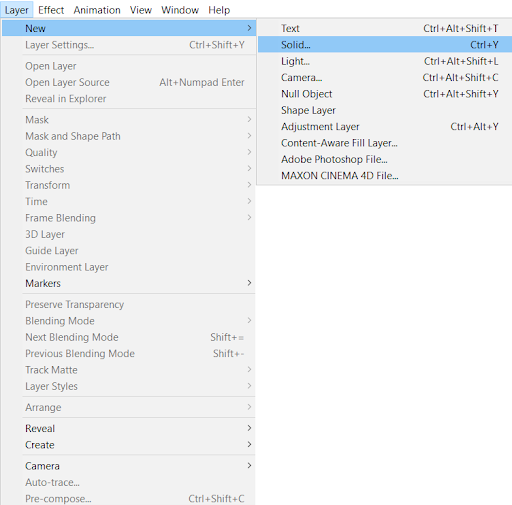512x505 pixels.
Task: Expand the Create submenu
Action: click(x=129, y=444)
